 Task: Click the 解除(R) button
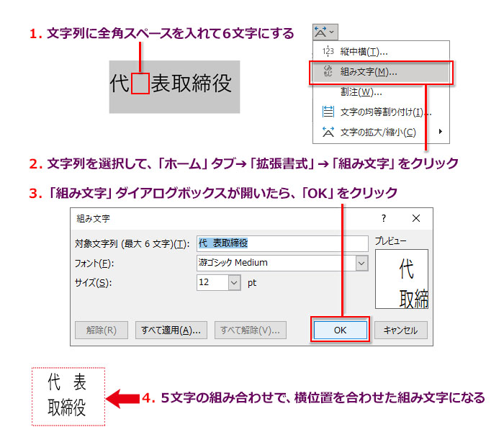coord(102,330)
